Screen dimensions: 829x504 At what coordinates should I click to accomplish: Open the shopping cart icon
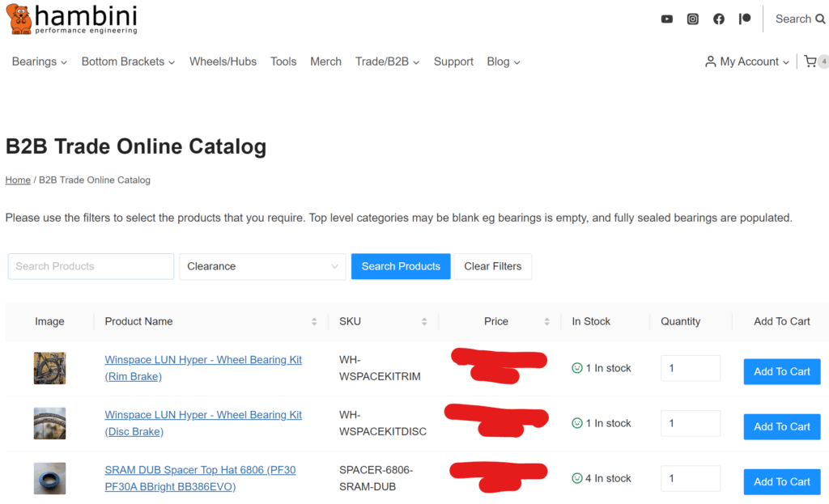coord(810,61)
